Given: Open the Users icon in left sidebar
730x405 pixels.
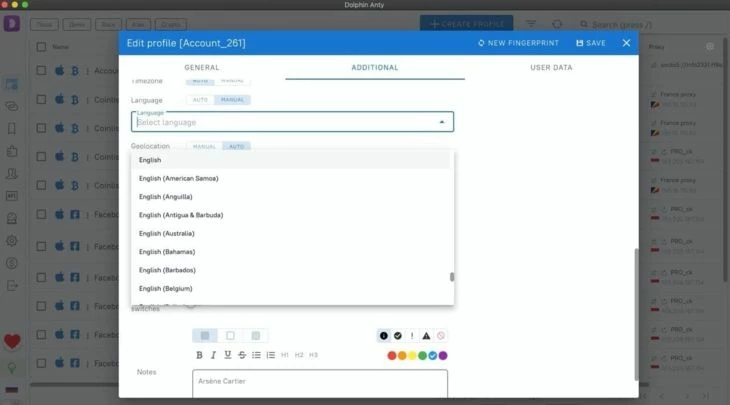Looking at the screenshot, I should tap(12, 174).
